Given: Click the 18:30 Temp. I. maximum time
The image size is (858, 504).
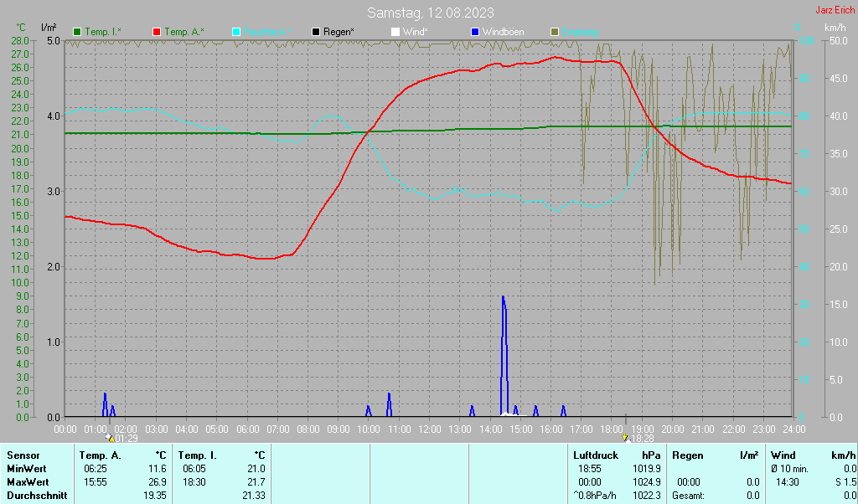Looking at the screenshot, I should 194,483.
